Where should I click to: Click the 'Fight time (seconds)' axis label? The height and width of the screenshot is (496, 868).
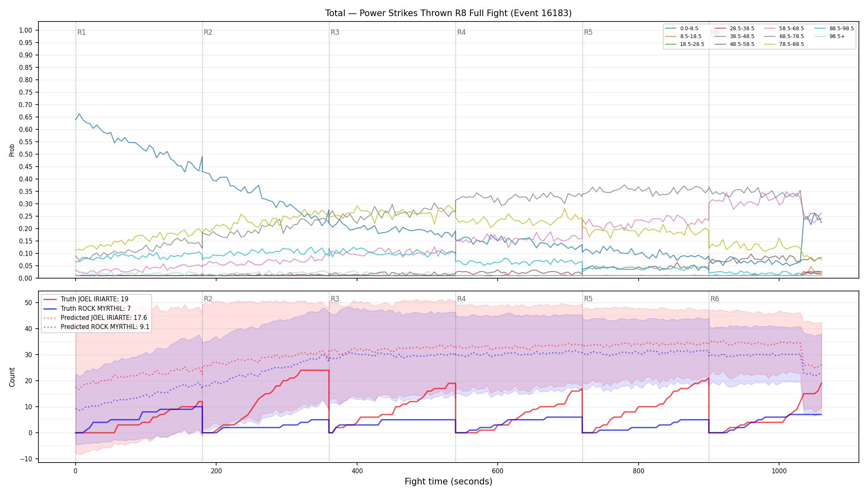pyautogui.click(x=448, y=482)
